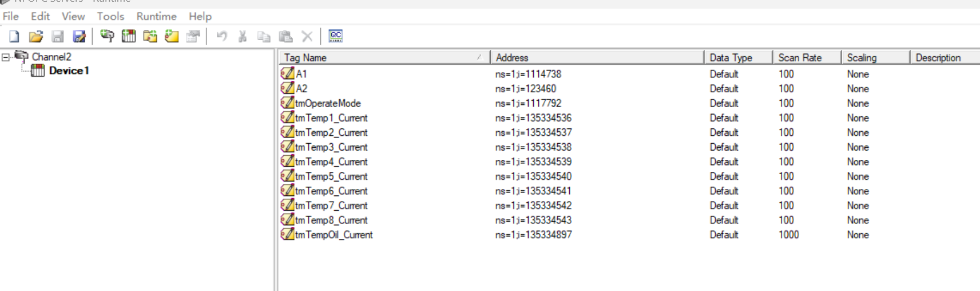Click address ns=1;i=123460
This screenshot has width=980, height=291.
tap(526, 88)
